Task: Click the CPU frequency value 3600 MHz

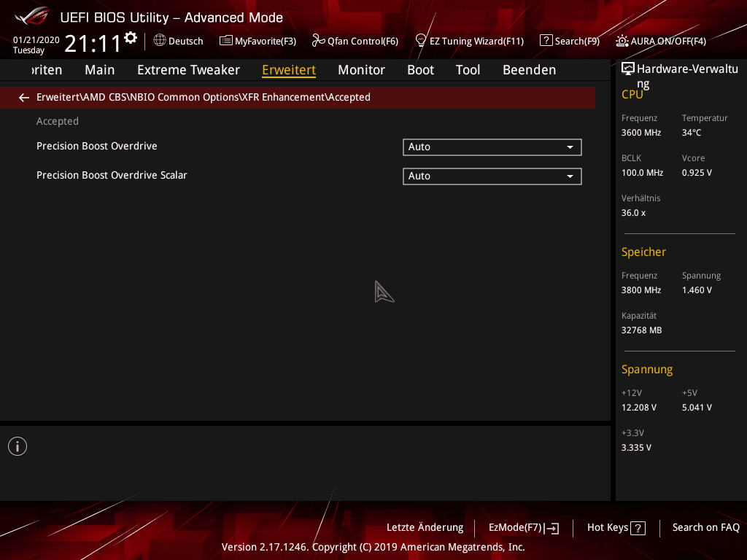Action: click(x=641, y=133)
